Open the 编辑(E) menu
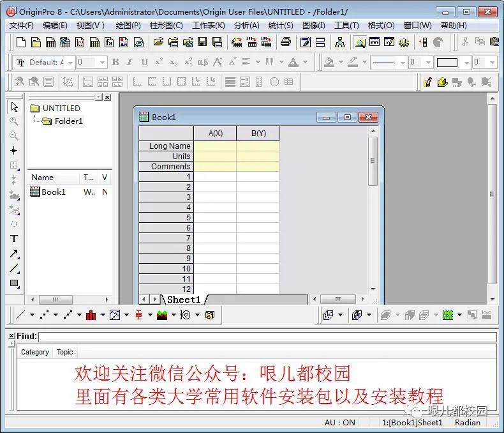The image size is (504, 433). [55, 26]
